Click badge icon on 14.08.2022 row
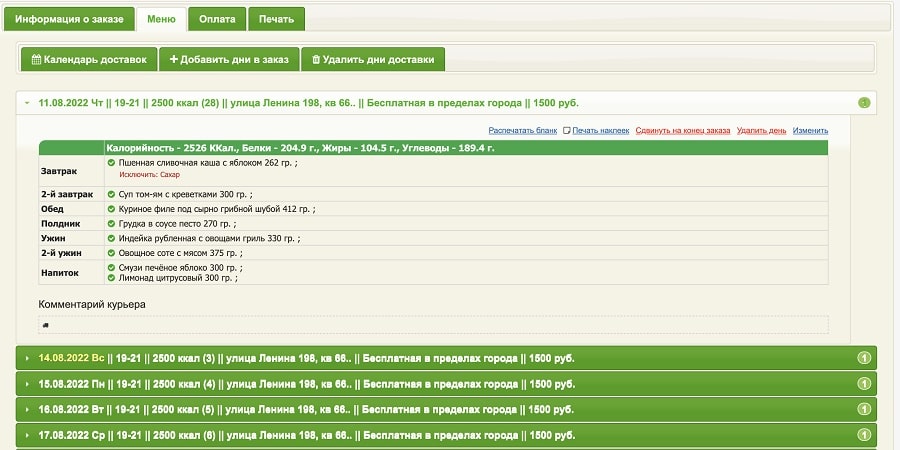 (x=864, y=358)
